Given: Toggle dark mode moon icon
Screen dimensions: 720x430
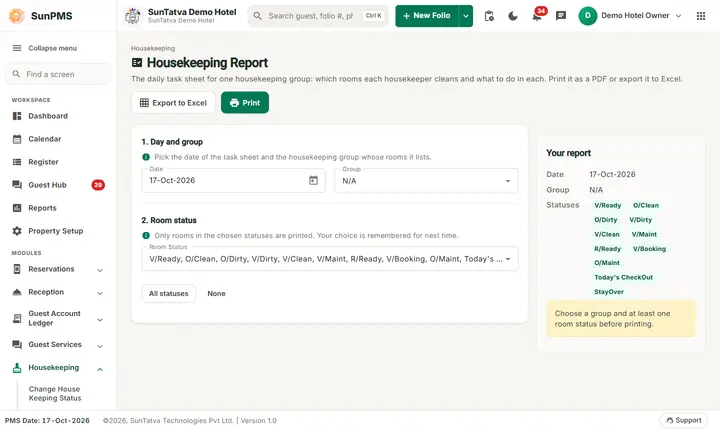Looking at the screenshot, I should pyautogui.click(x=512, y=16).
